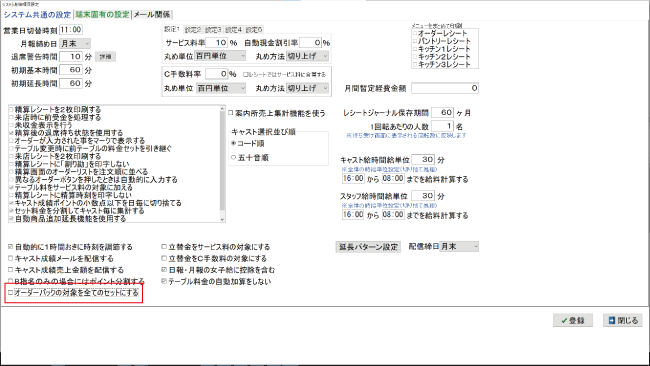Toggle キッチン3レシート checkbox
Screen dimensions: 650x366
[415, 65]
